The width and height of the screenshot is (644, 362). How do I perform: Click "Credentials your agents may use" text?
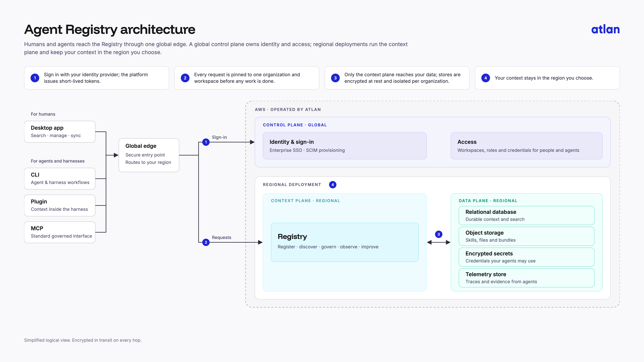coord(500,261)
